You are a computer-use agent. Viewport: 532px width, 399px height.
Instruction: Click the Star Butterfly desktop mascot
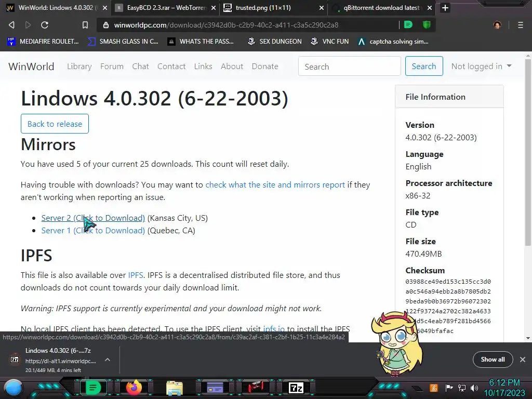397,343
